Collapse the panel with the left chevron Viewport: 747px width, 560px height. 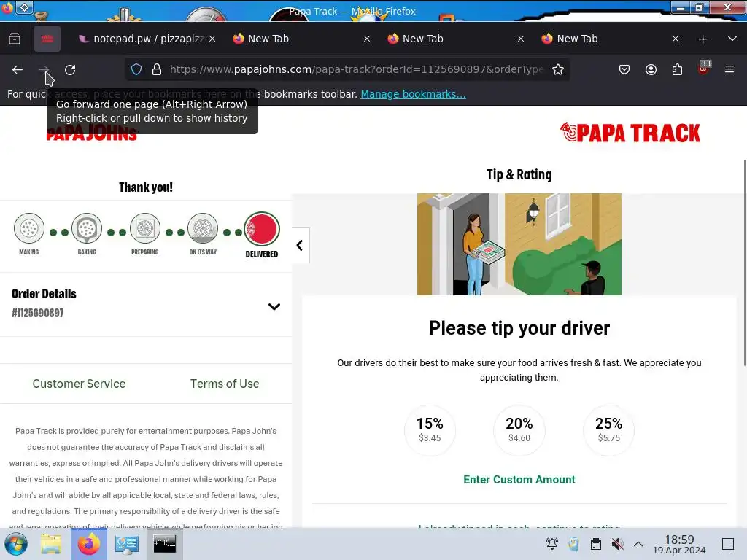300,245
